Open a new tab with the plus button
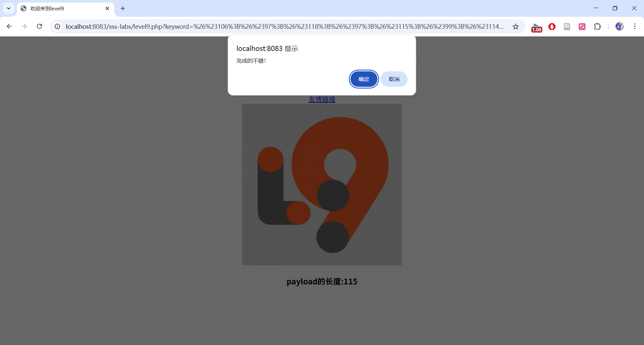 coord(123,8)
